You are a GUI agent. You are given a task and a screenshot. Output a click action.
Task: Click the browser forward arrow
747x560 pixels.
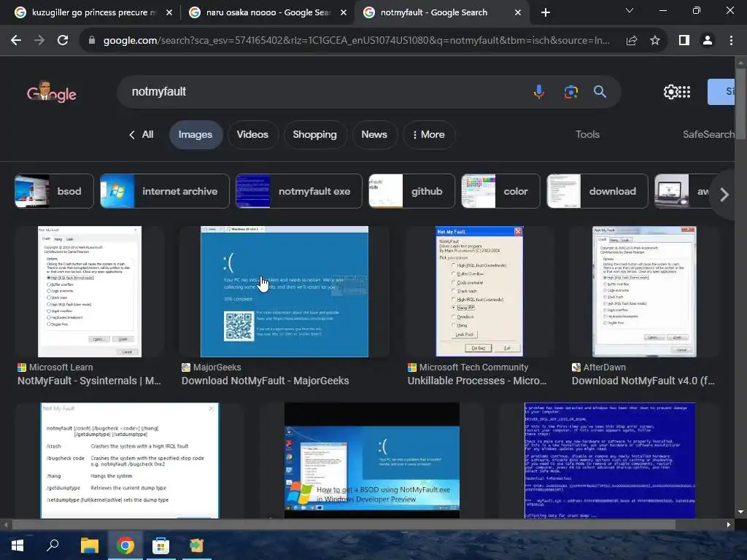click(39, 41)
